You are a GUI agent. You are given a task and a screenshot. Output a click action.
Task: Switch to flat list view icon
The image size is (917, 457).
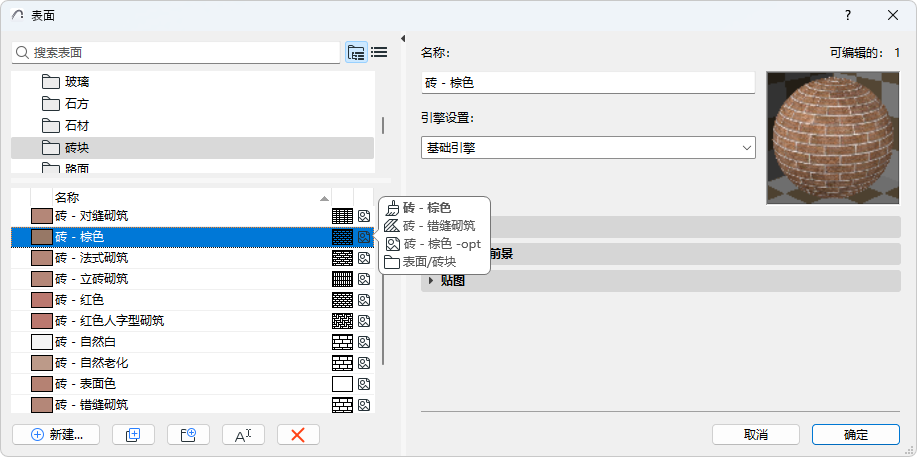pyautogui.click(x=379, y=52)
